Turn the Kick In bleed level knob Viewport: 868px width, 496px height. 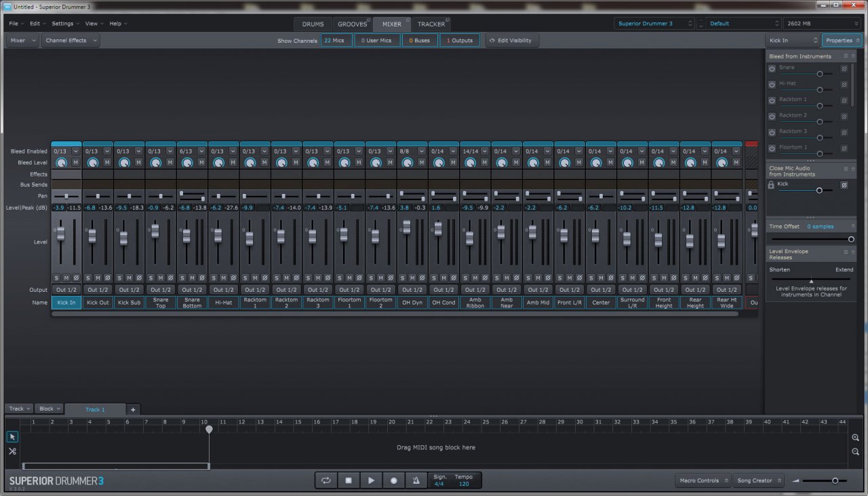pos(61,163)
